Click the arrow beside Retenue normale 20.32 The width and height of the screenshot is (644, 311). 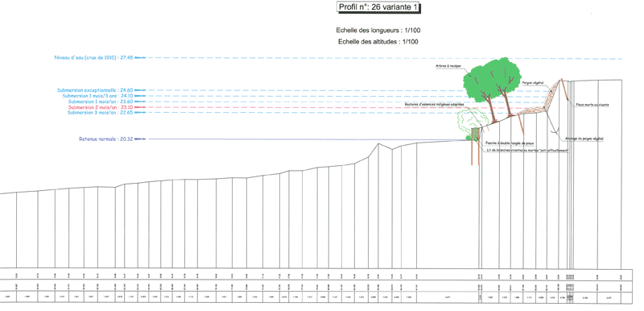tap(140, 139)
